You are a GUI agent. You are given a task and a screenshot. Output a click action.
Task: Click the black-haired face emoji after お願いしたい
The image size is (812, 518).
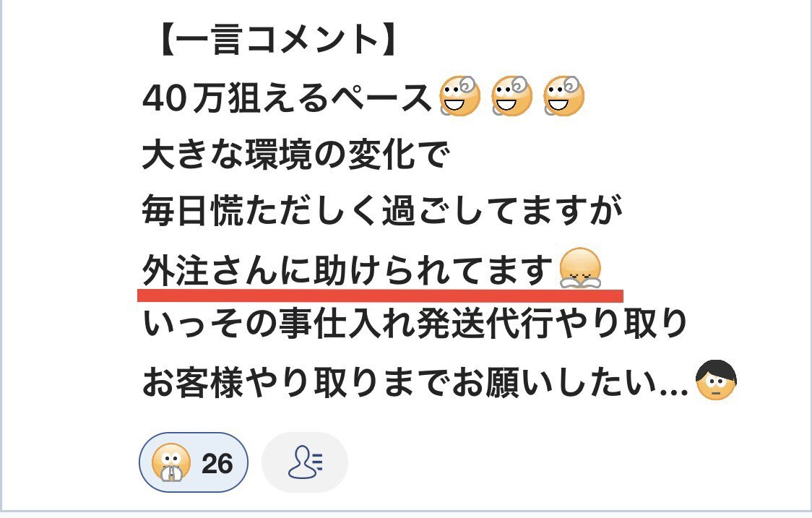[716, 380]
